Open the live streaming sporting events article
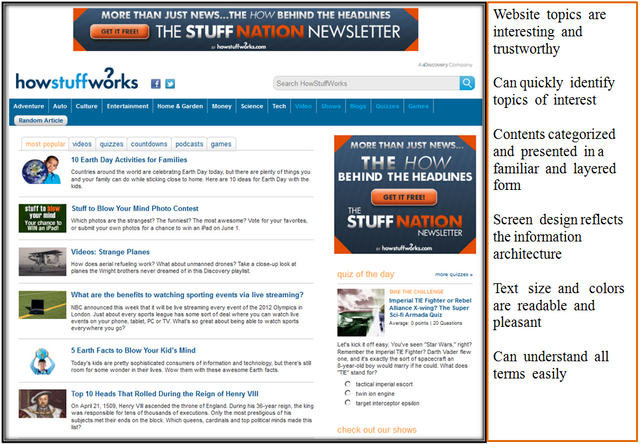This screenshot has height=444, width=640. [x=187, y=295]
